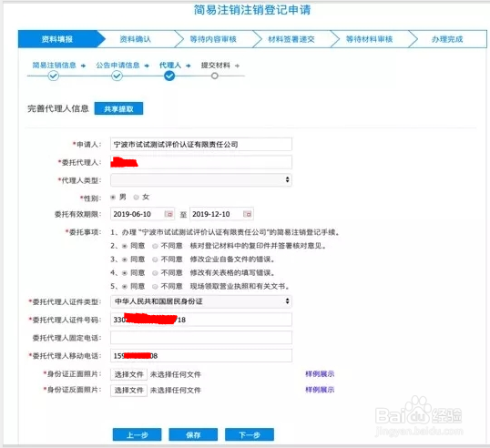Choose 不同意 for item 5 现场领取营业执照
Image resolution: width=490 pixels, height=448 pixels.
(155, 287)
